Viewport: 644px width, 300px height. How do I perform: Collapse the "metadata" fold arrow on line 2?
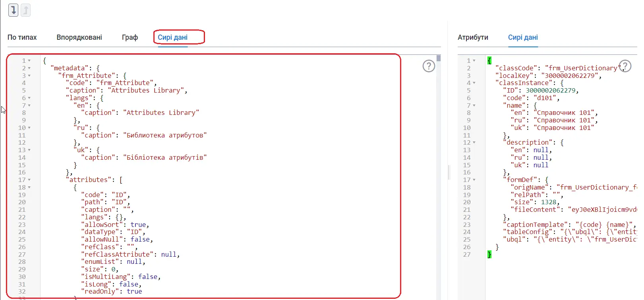pos(29,68)
